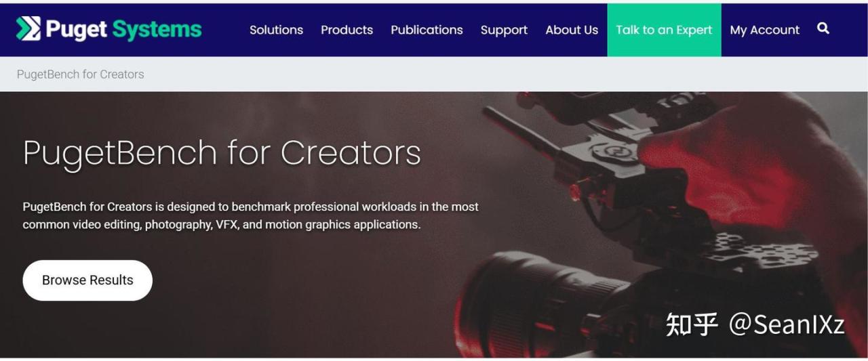The image size is (868, 361).
Task: Click the @SeanIXz watermark text
Action: 787,324
